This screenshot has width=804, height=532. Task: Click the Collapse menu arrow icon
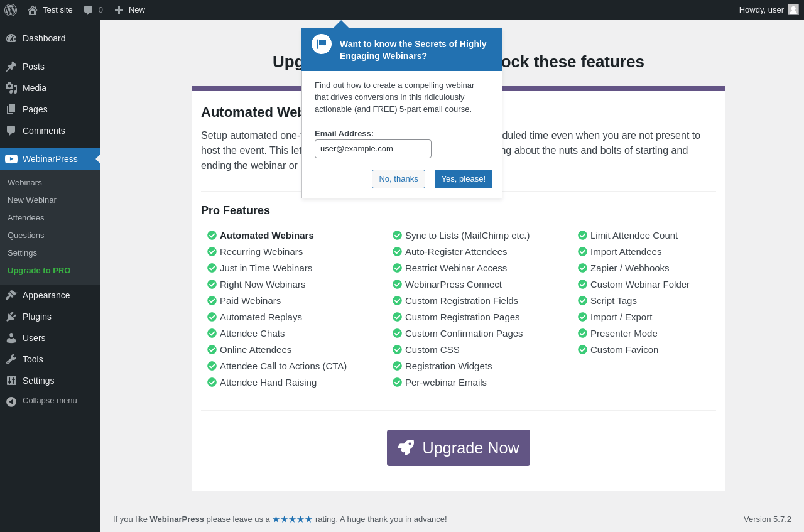(11, 401)
